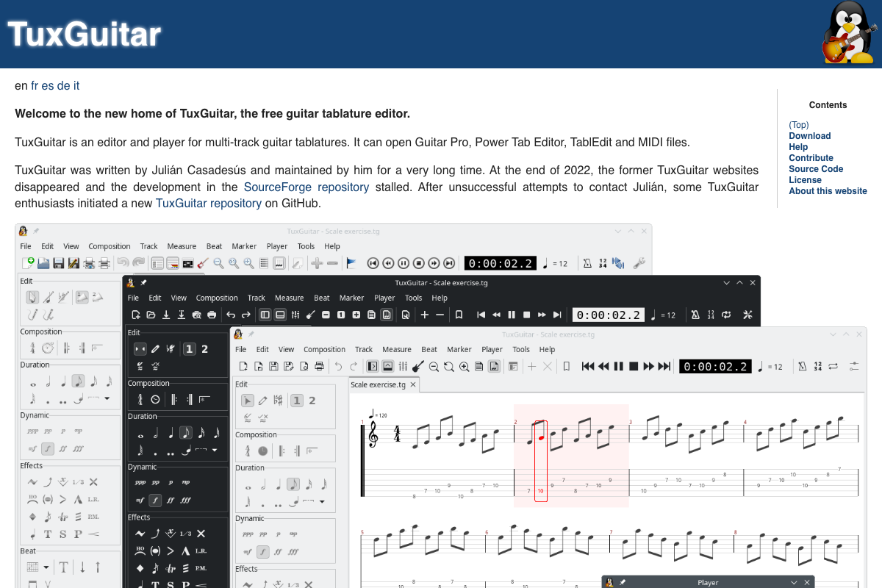
Task: Click the blue marker flag icon
Action: tap(351, 262)
